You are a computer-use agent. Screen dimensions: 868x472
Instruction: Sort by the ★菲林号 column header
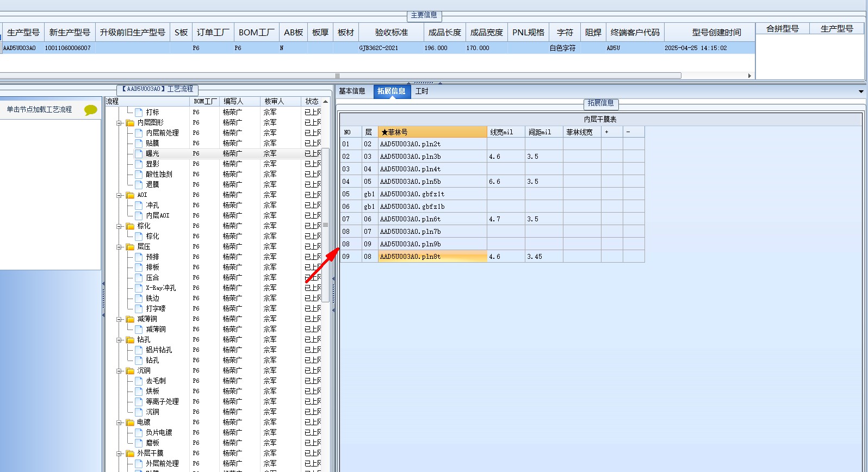pos(432,132)
